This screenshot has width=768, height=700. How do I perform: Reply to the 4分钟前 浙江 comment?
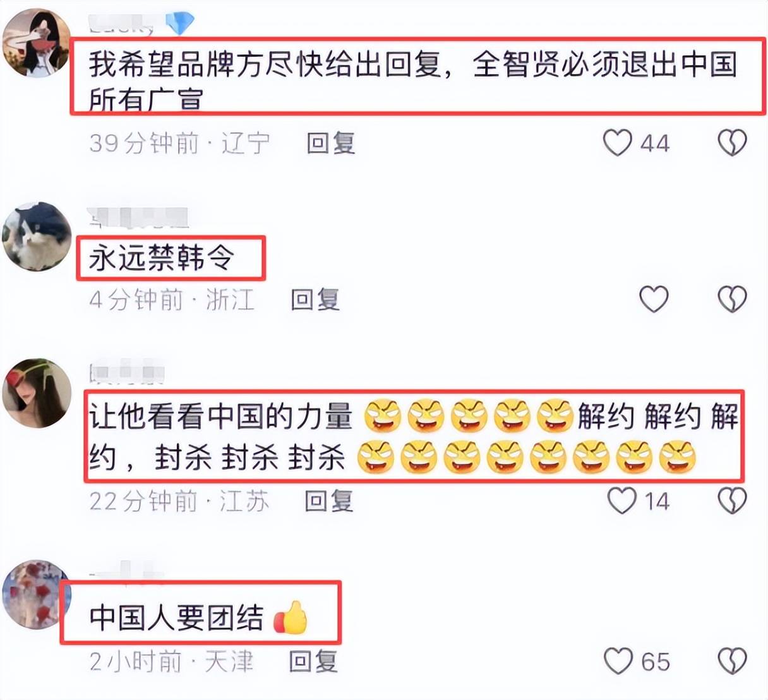315,299
